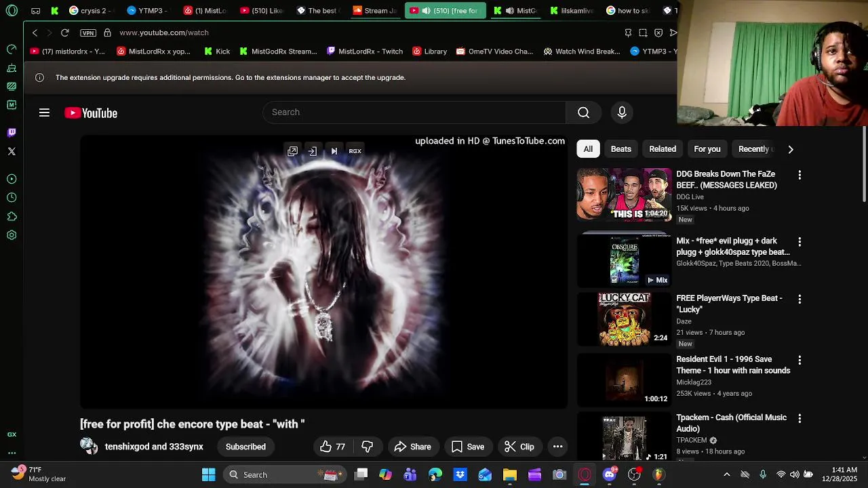
Task: Dislike the video with thumbs down
Action: pyautogui.click(x=368, y=447)
